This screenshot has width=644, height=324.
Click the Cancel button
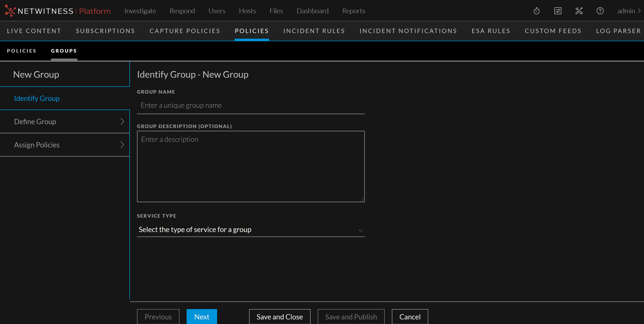click(410, 317)
